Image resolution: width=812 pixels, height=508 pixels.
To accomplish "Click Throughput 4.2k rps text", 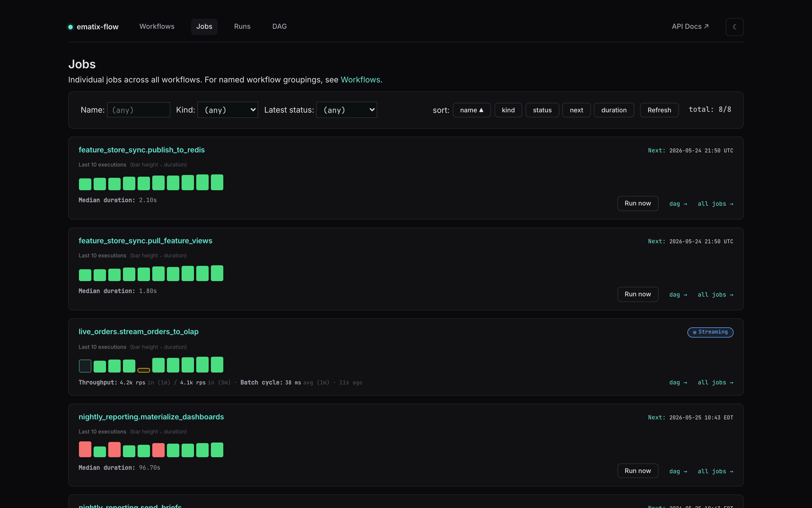I will [x=112, y=383].
